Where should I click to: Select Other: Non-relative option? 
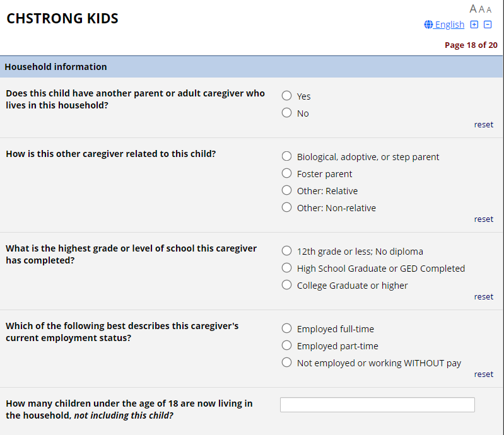tap(287, 207)
